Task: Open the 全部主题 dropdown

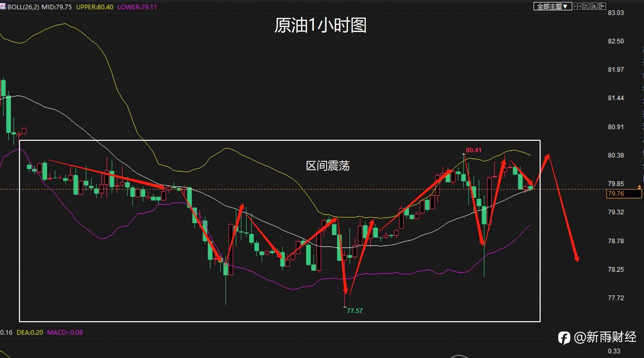Action: click(x=553, y=6)
